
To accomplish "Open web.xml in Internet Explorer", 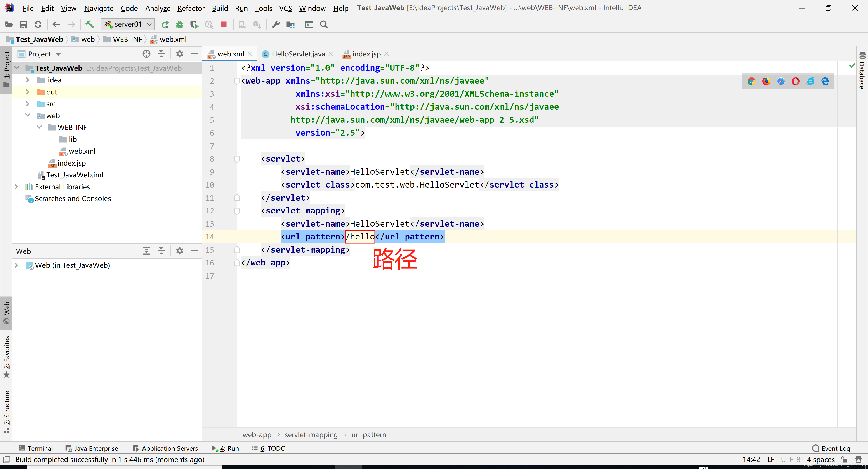I will click(x=810, y=81).
